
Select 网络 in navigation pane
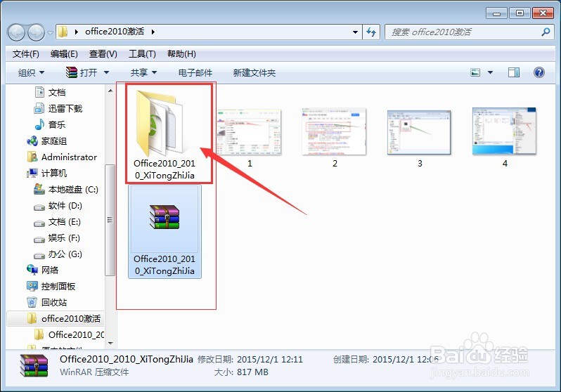click(x=43, y=270)
